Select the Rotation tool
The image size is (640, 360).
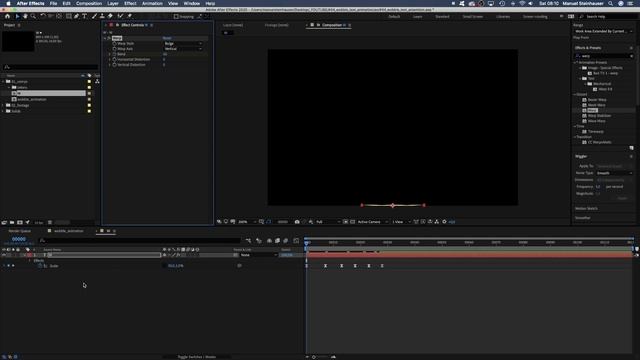(43, 16)
